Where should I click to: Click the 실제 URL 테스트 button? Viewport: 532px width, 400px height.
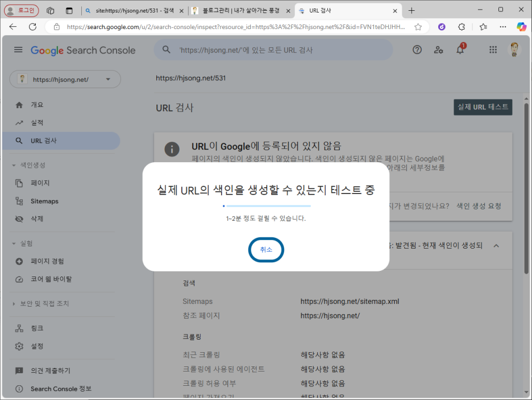click(x=483, y=107)
